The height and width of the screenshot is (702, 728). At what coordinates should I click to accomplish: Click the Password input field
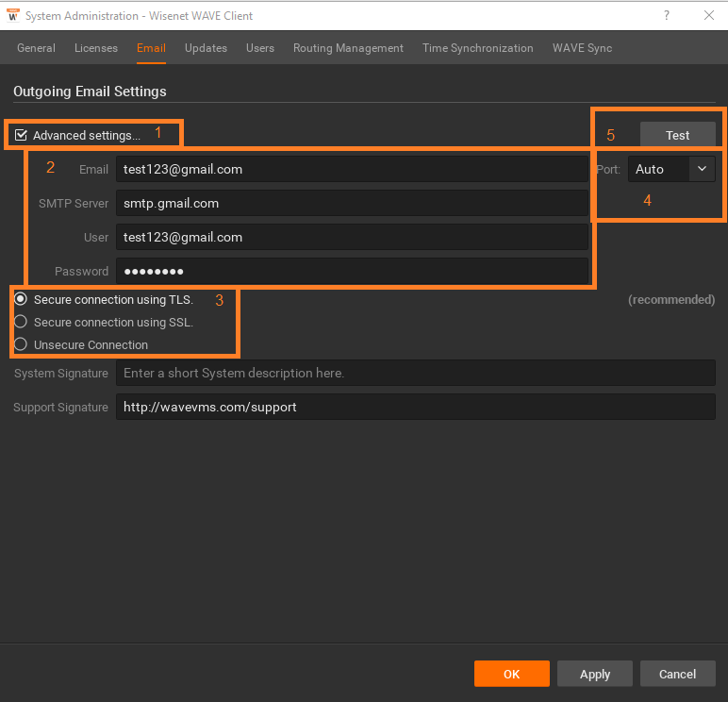(x=352, y=271)
